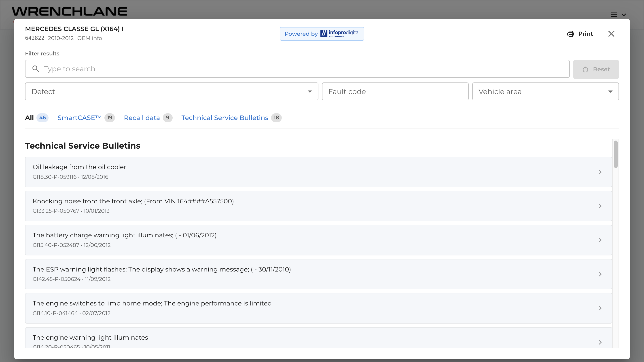The width and height of the screenshot is (644, 362).
Task: Click the Reset button label
Action: pos(601,69)
